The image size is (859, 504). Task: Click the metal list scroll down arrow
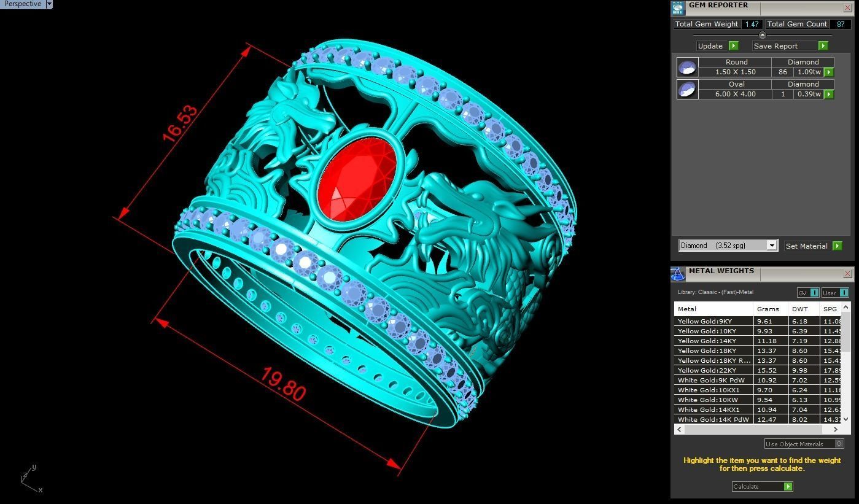(846, 419)
